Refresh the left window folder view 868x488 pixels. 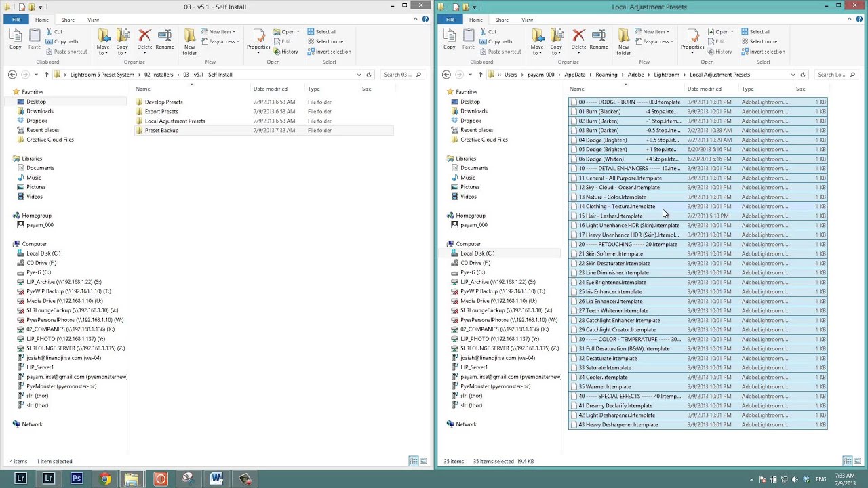click(x=369, y=75)
